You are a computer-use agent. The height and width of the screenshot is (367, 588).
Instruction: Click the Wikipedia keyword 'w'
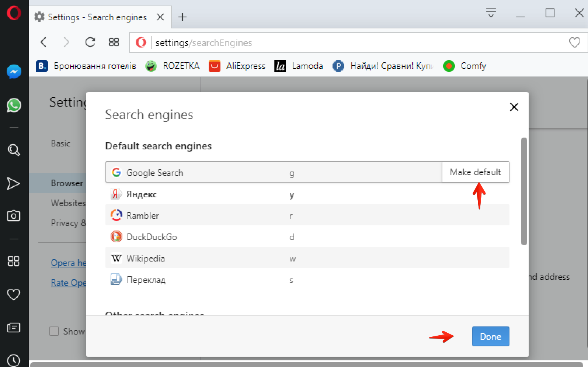[292, 259]
